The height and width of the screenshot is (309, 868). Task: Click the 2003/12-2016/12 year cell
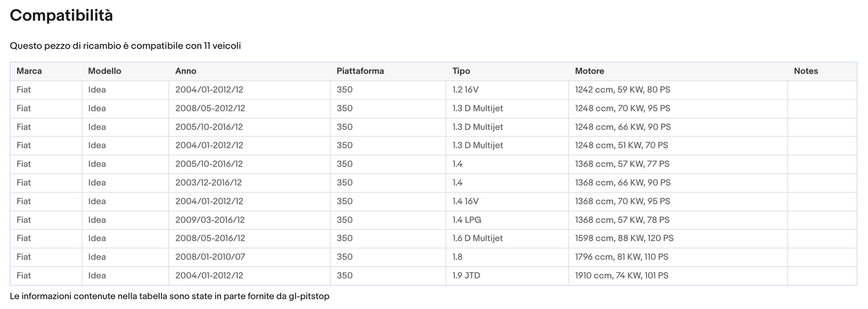[x=208, y=183]
